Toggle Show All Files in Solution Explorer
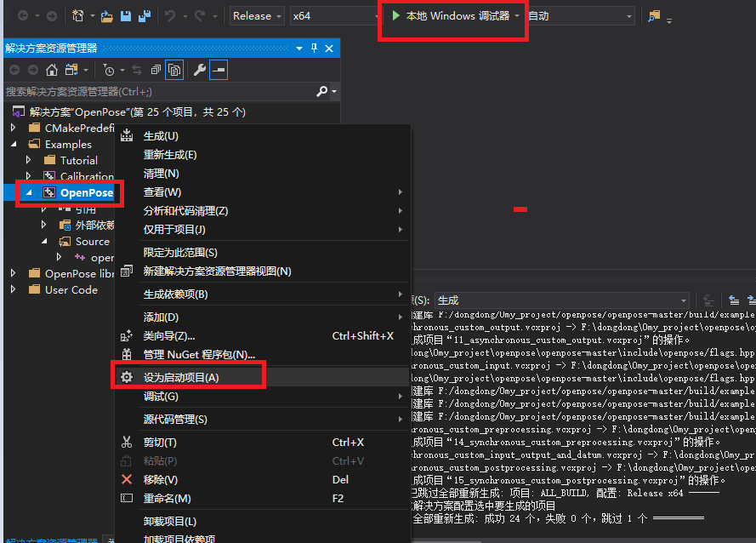Viewport: 756px width, 543px height. coord(174,70)
